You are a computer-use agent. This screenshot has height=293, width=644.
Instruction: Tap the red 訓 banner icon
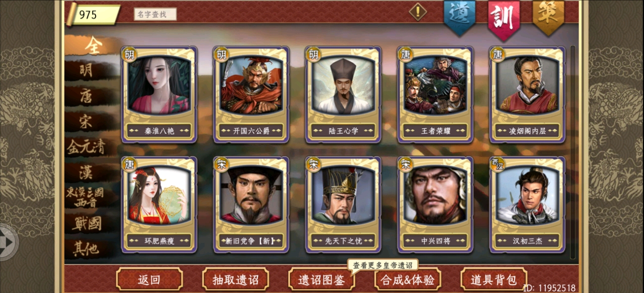tap(503, 18)
